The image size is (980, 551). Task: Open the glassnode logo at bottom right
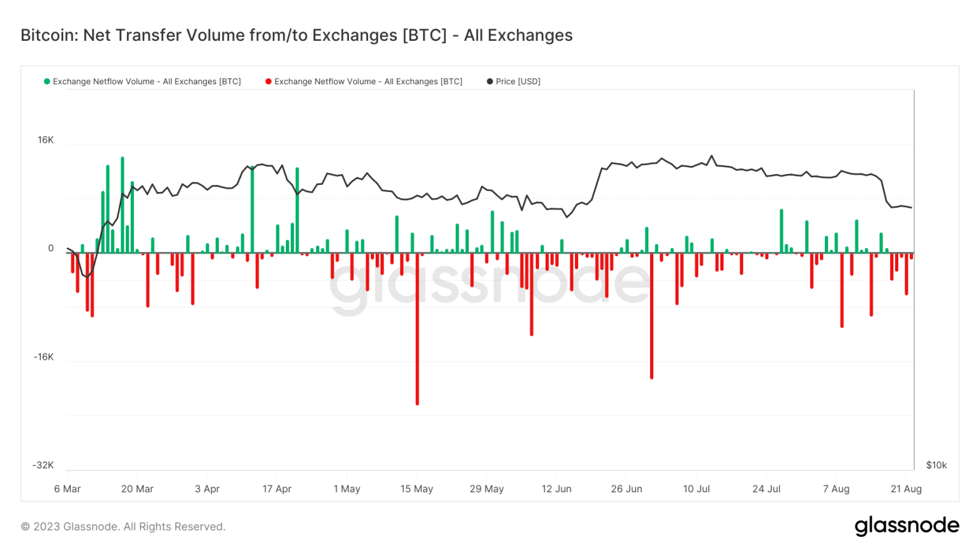point(907,525)
